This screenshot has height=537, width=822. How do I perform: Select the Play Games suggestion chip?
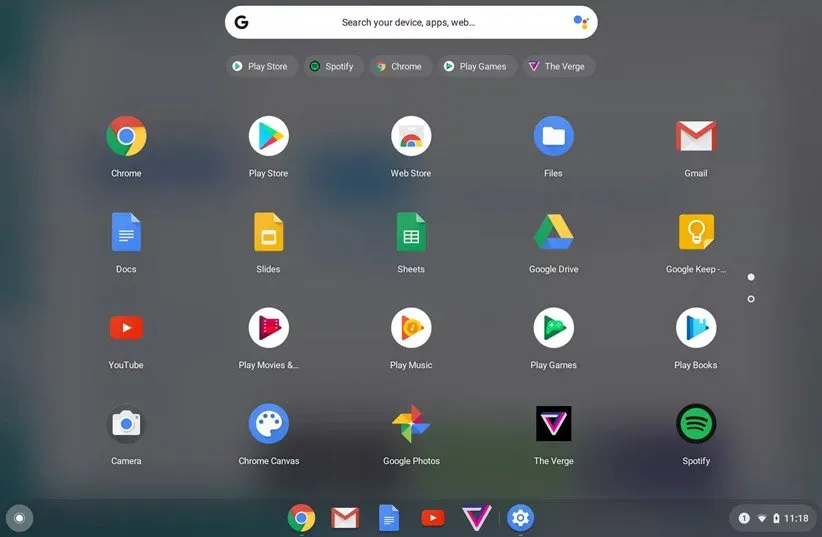tap(475, 66)
